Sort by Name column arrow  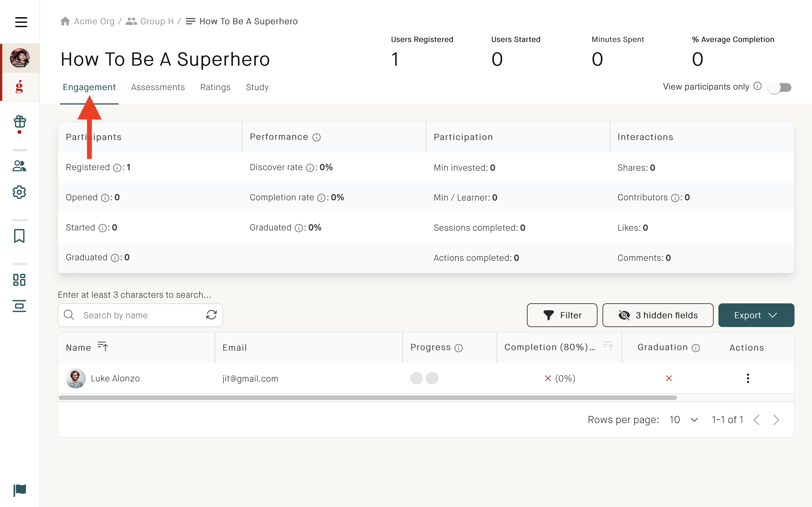tap(102, 346)
